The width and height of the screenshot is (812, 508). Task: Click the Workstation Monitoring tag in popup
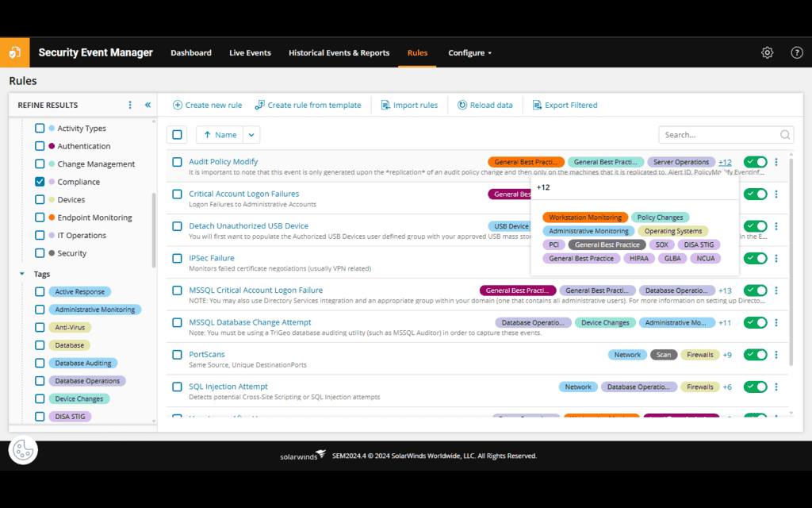coord(585,217)
